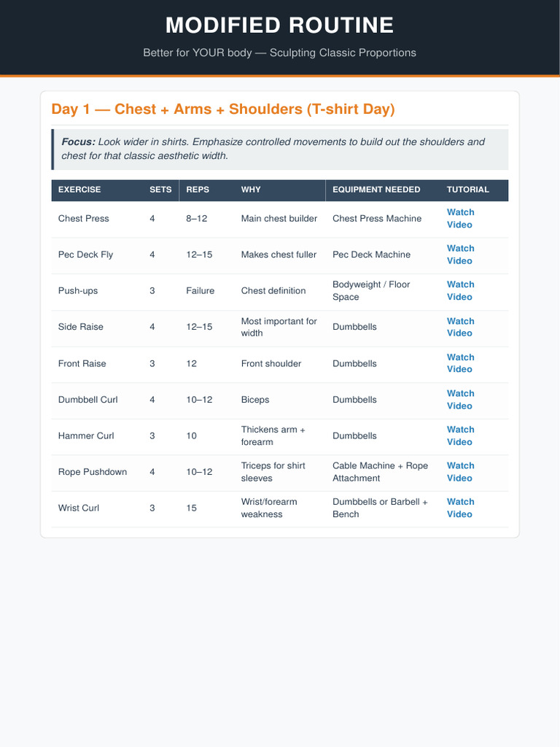Open Watch Video link for Front Raise
Image resolution: width=560 pixels, height=747 pixels.
[x=461, y=363]
